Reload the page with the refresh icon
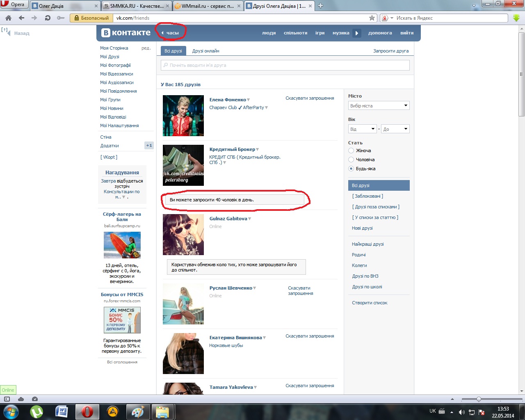Screen dimensions: 525x420 48,18
